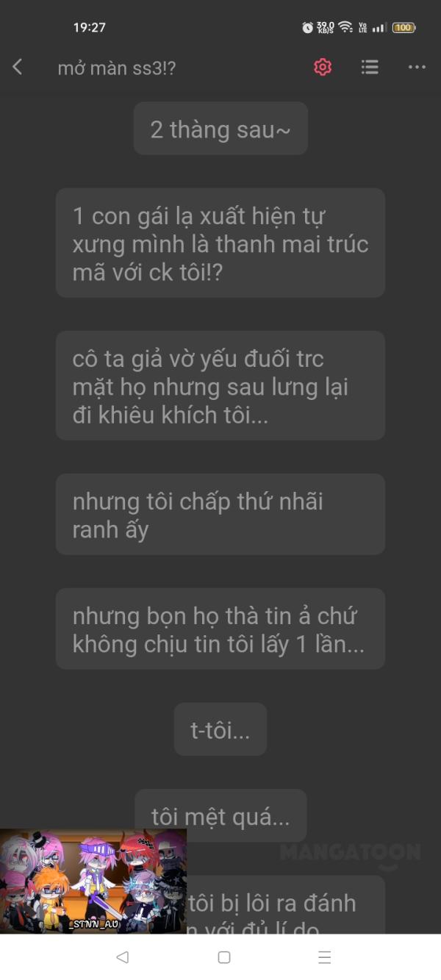This screenshot has width=441, height=980.
Task: Tap the "2 thàng sau~" message bubble
Action: (x=220, y=129)
